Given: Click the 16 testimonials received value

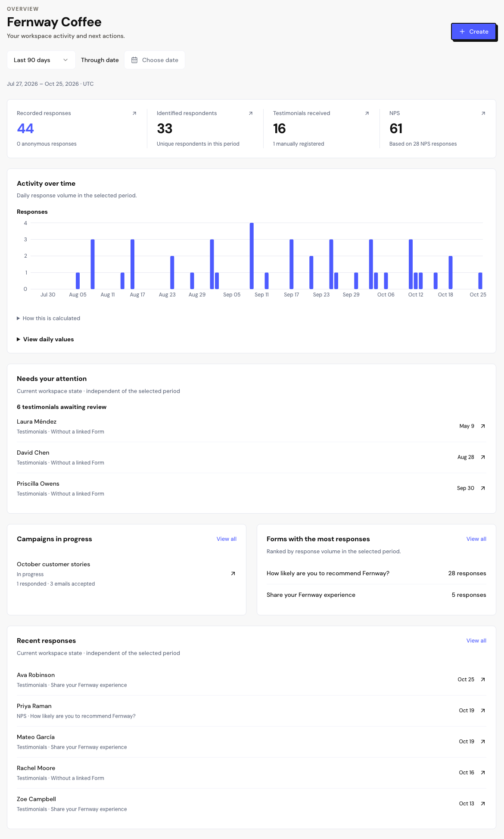Looking at the screenshot, I should point(279,128).
